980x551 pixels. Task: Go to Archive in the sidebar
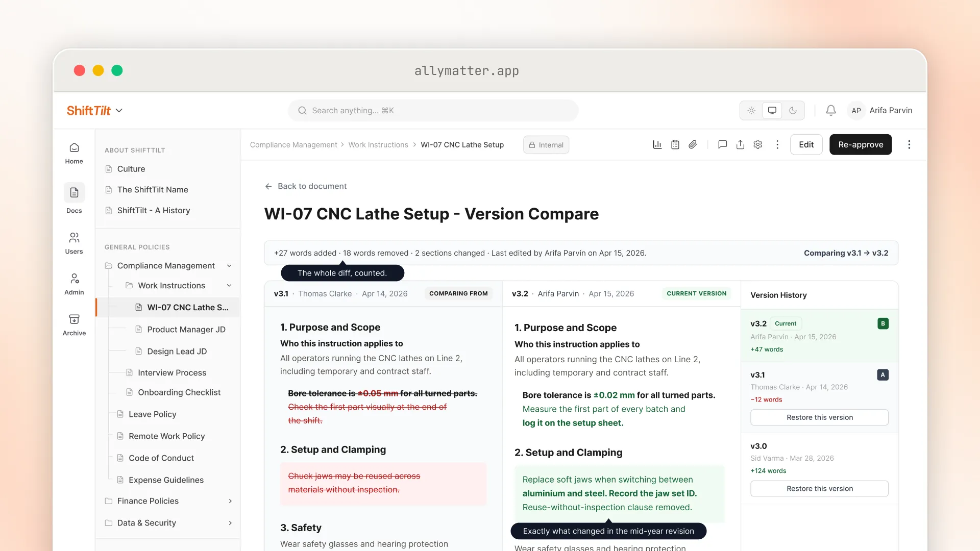(x=74, y=325)
